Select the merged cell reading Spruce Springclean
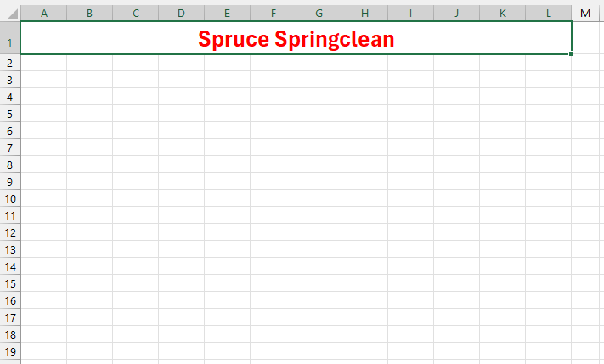This screenshot has height=364, width=604. pos(296,39)
